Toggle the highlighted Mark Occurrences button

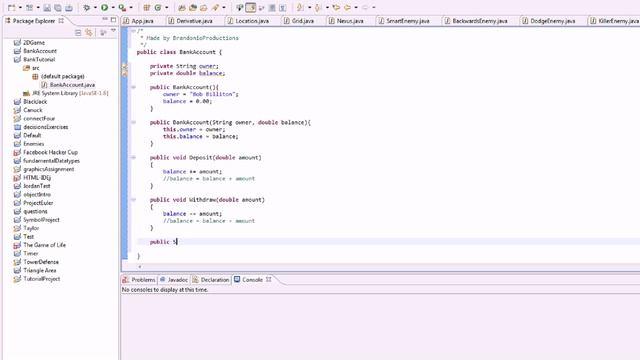[x=251, y=7]
